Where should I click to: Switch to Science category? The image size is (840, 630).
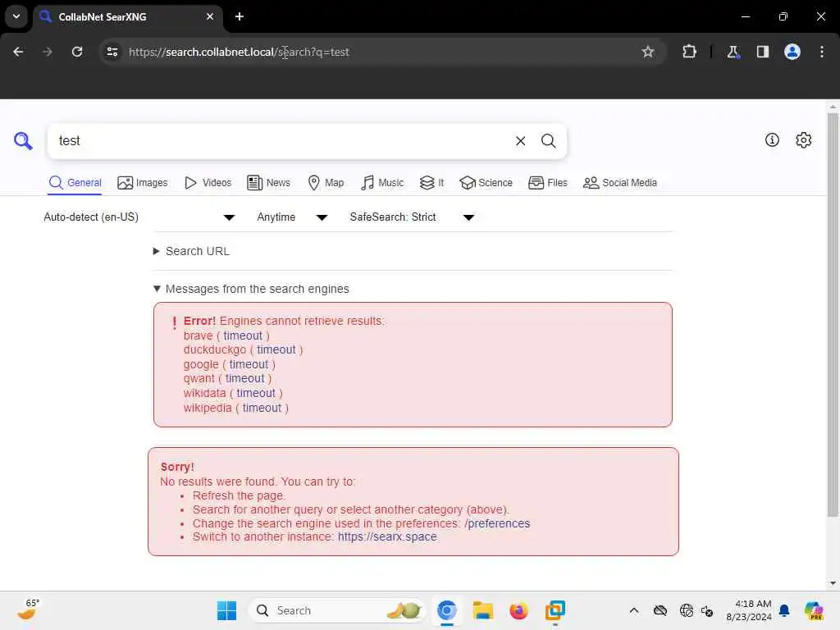tap(486, 183)
